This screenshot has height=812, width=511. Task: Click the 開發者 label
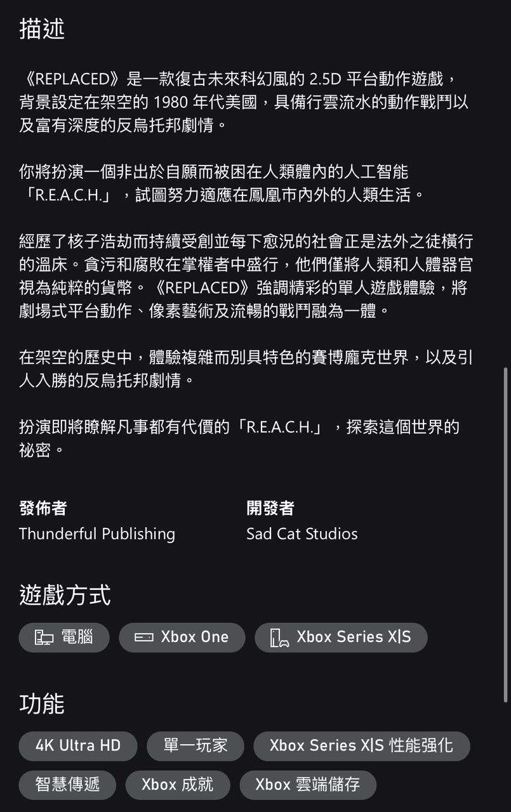pyautogui.click(x=270, y=508)
